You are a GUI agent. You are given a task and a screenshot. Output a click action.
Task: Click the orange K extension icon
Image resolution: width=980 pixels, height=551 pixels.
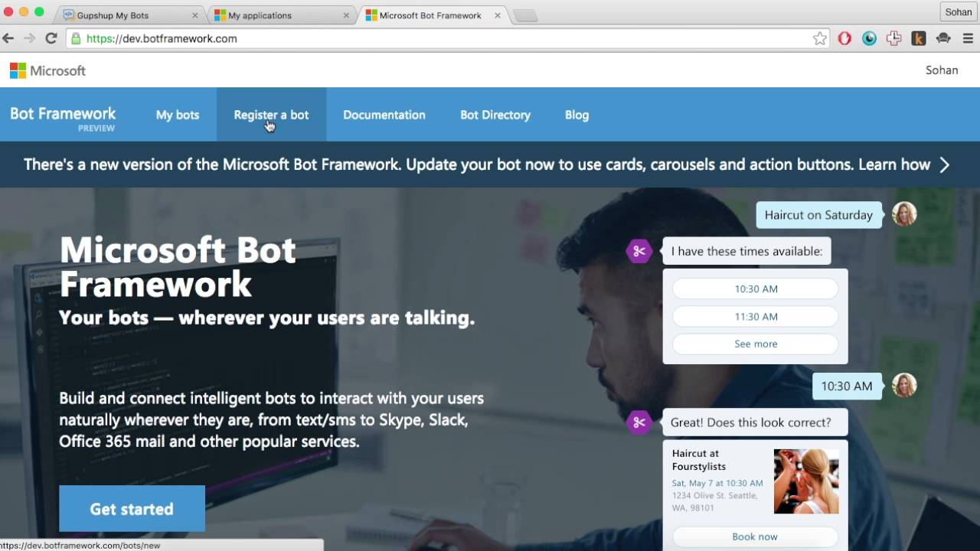tap(919, 38)
